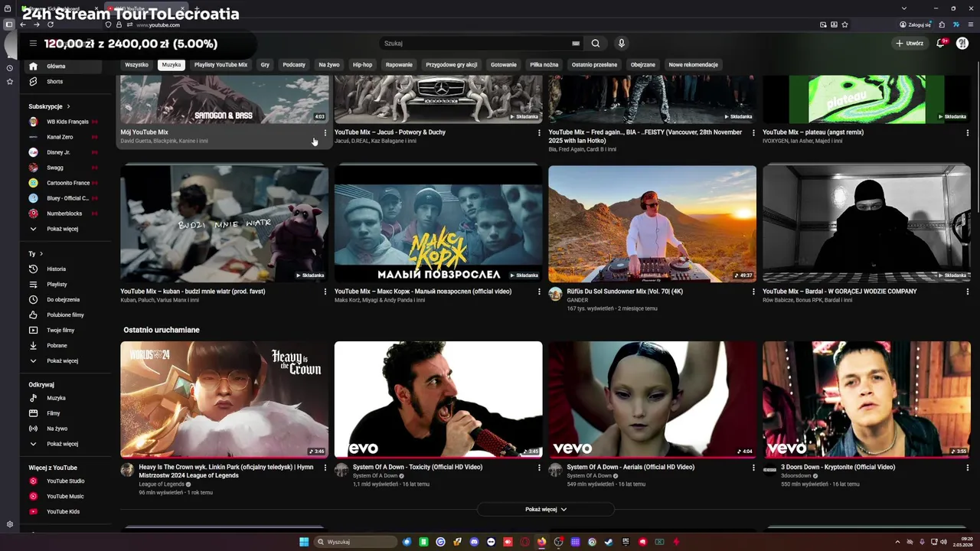
Task: Open options for Mój YouTube Mix
Action: [x=325, y=132]
